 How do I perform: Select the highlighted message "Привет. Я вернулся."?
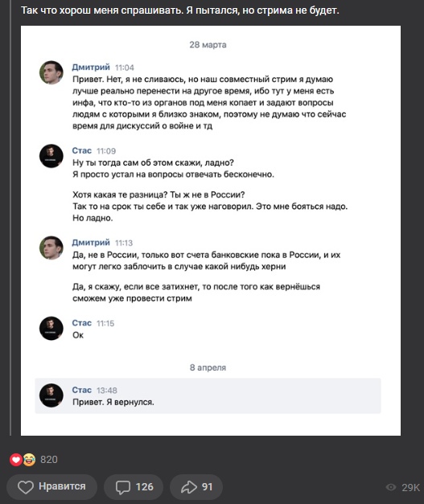click(x=208, y=395)
